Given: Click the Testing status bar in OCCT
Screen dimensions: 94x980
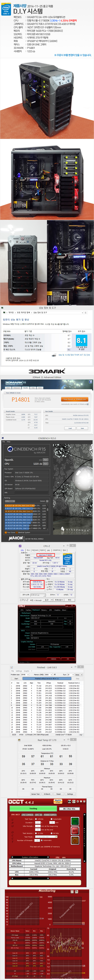Looking at the screenshot, I should pos(33,809).
